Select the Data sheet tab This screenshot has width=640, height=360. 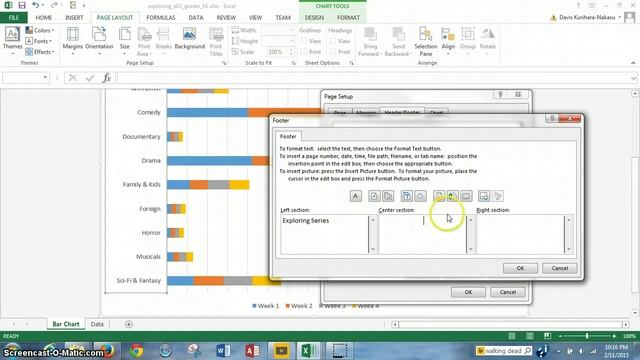tap(97, 324)
